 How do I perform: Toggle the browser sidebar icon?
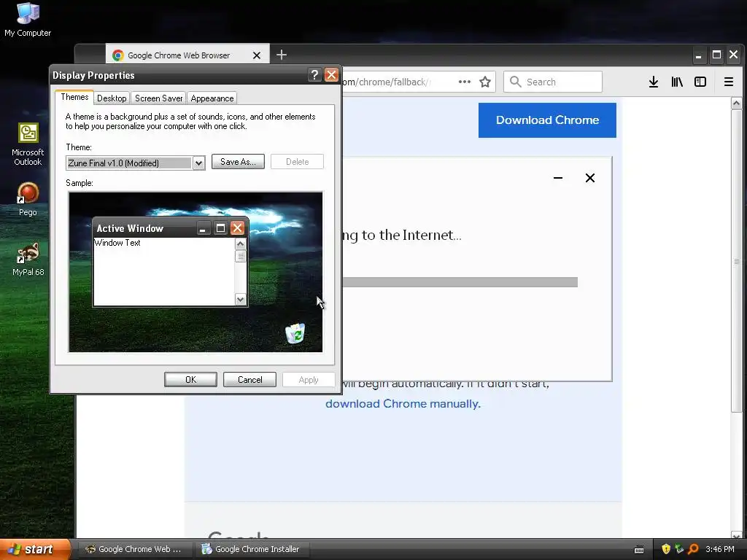point(700,82)
